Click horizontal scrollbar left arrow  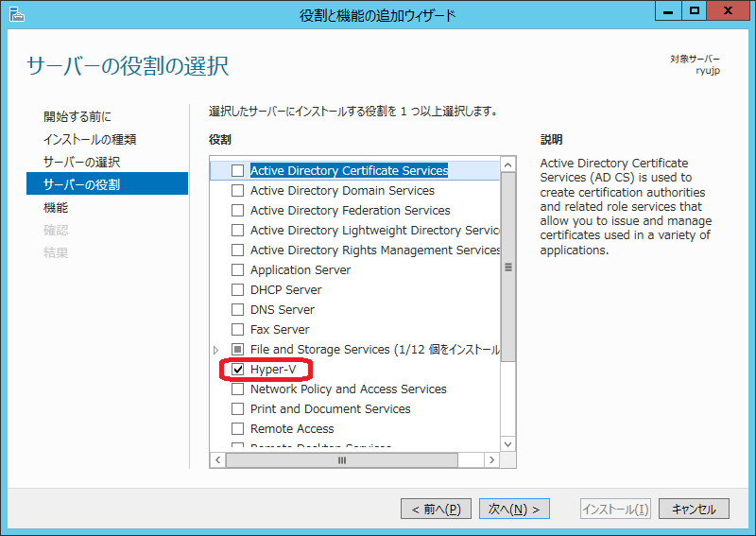coord(216,460)
